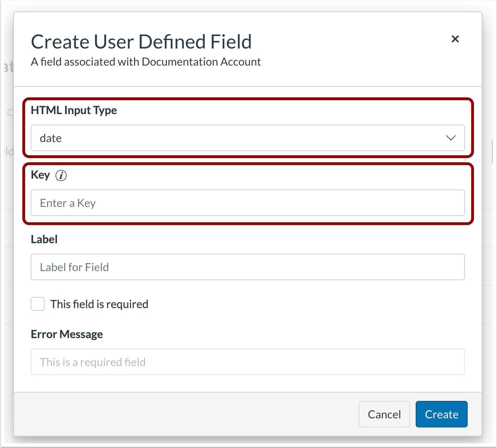Click the Documentation Account subtitle text
The image size is (497, 448).
(146, 62)
